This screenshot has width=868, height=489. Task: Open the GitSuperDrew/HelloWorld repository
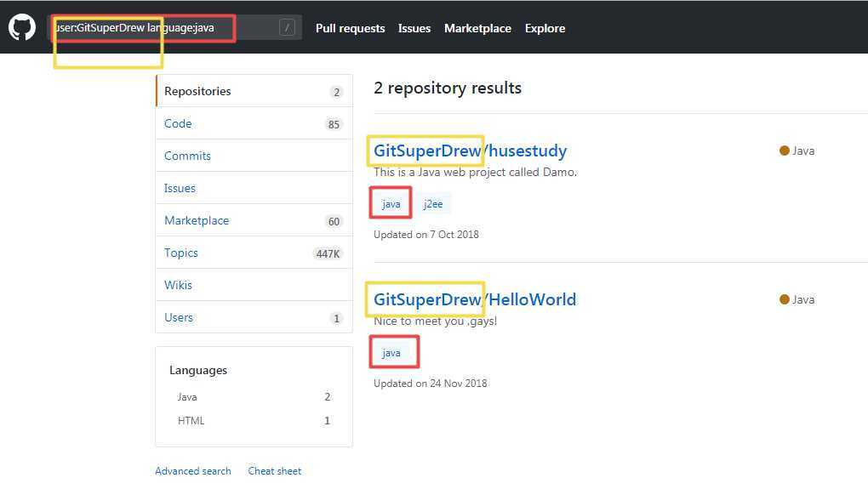[474, 299]
